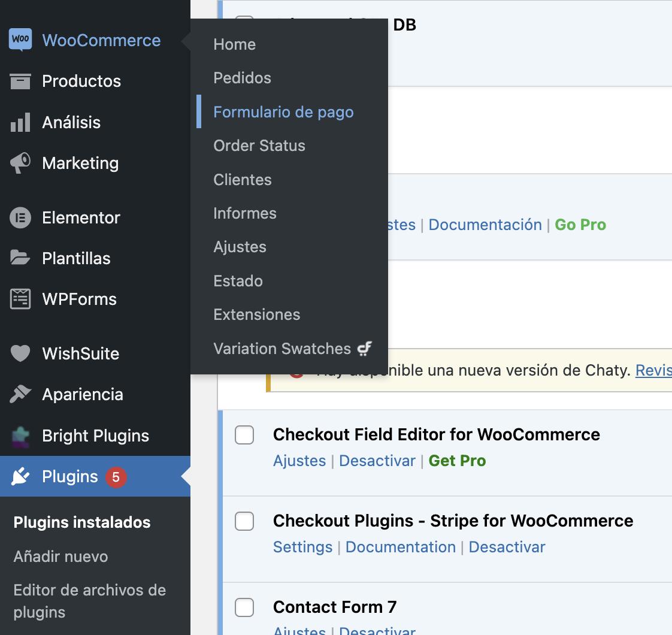
Task: Open Variation Swatches submenu entry
Action: click(x=282, y=349)
